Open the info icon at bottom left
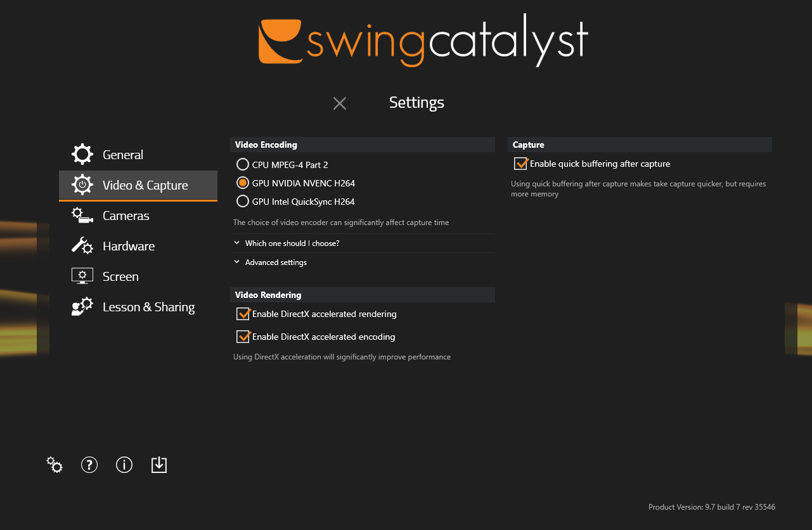 [x=124, y=465]
